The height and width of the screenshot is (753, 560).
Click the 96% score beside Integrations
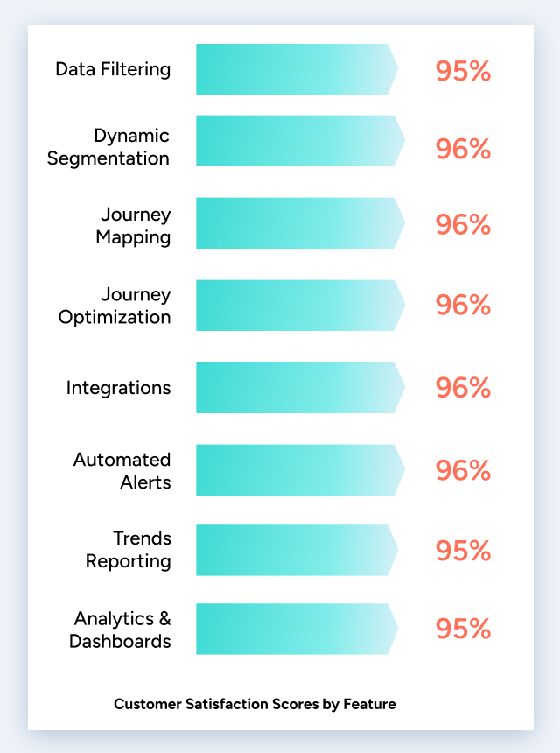[x=463, y=387]
